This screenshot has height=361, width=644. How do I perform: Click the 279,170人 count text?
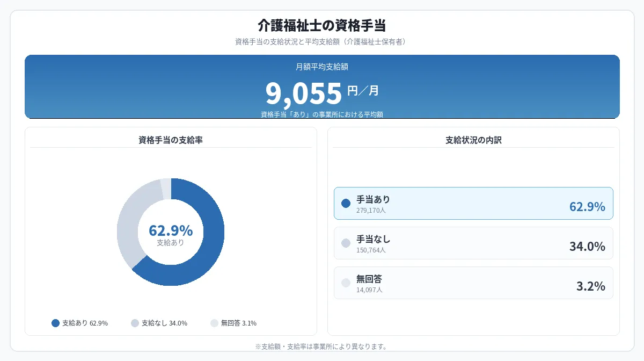pos(371,211)
